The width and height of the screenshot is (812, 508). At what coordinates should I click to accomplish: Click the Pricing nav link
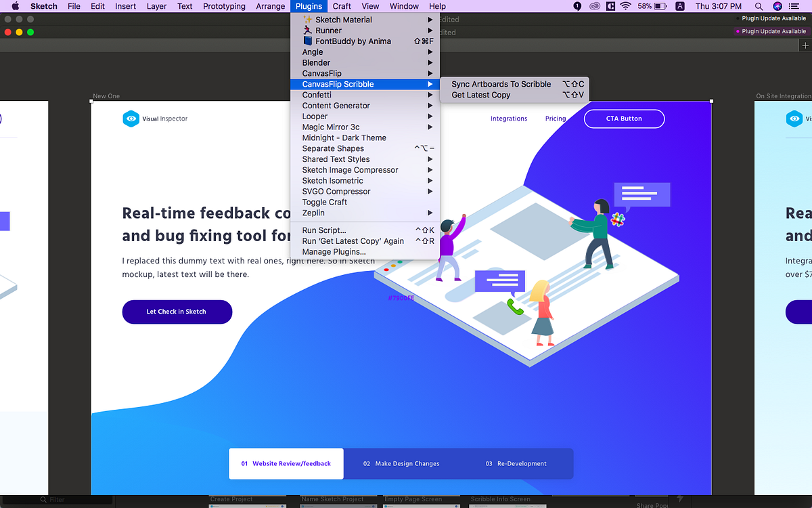tap(556, 119)
